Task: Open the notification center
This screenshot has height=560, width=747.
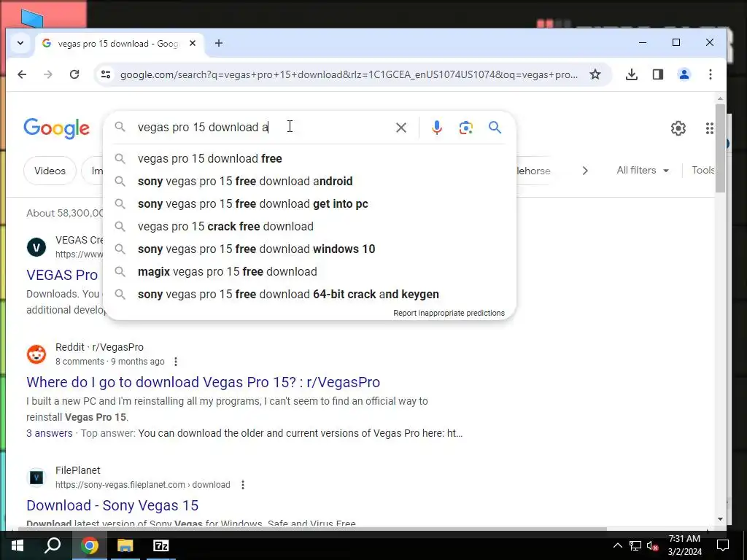Action: coord(723,545)
